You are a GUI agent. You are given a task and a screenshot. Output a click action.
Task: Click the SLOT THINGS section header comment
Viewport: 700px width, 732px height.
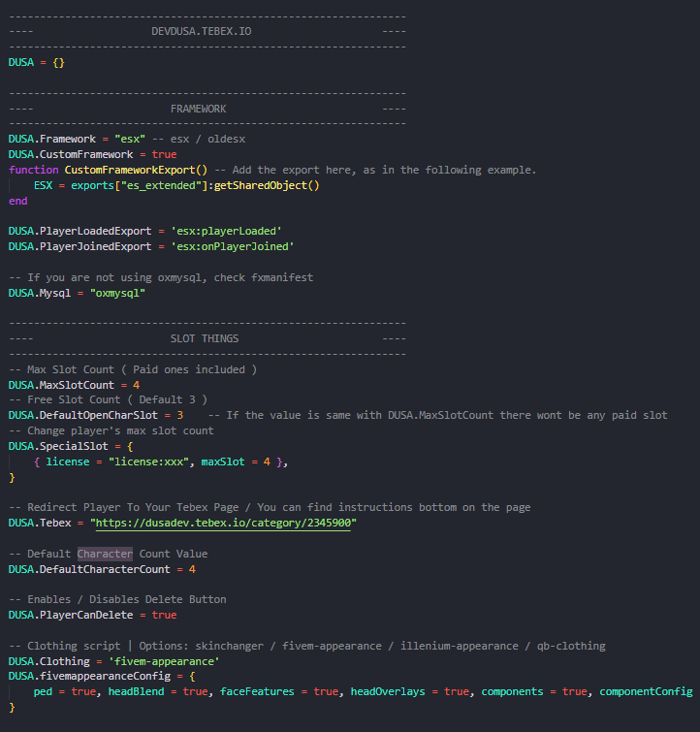tap(205, 338)
